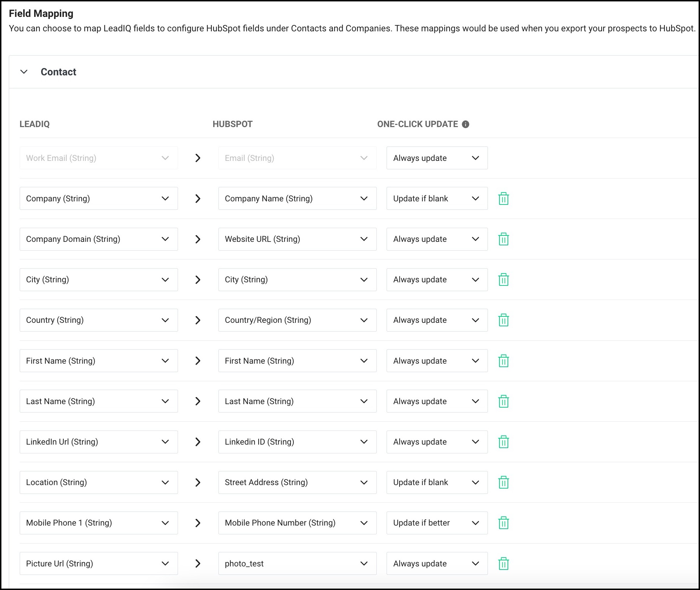Delete the Mobile Phone 1 mapping row
700x590 pixels.
click(x=504, y=523)
